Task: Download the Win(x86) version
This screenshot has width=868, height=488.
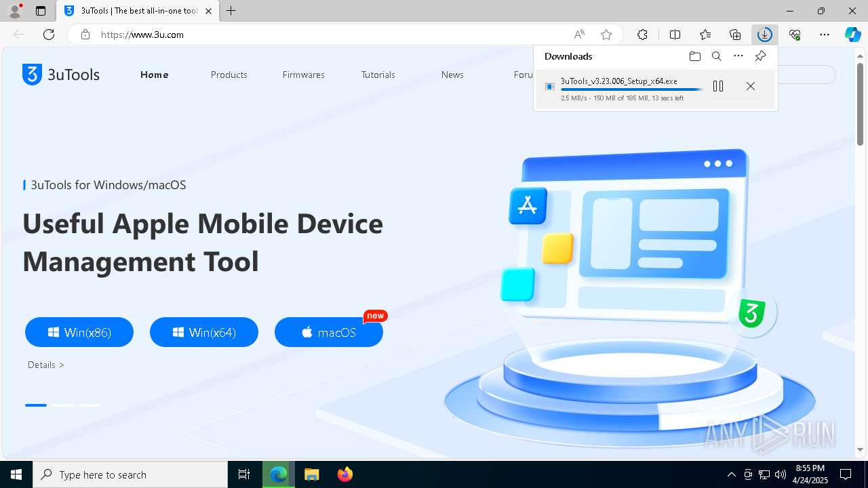Action: 79,332
